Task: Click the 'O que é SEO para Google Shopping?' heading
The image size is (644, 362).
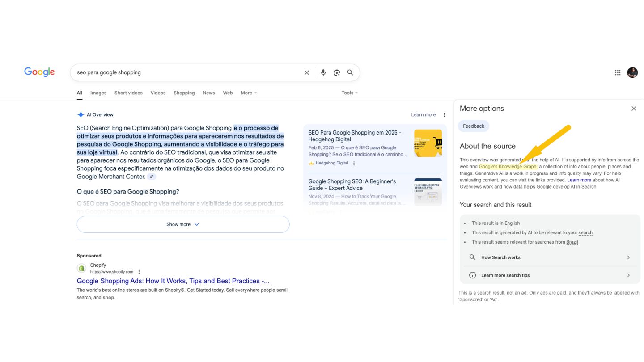Action: click(128, 192)
